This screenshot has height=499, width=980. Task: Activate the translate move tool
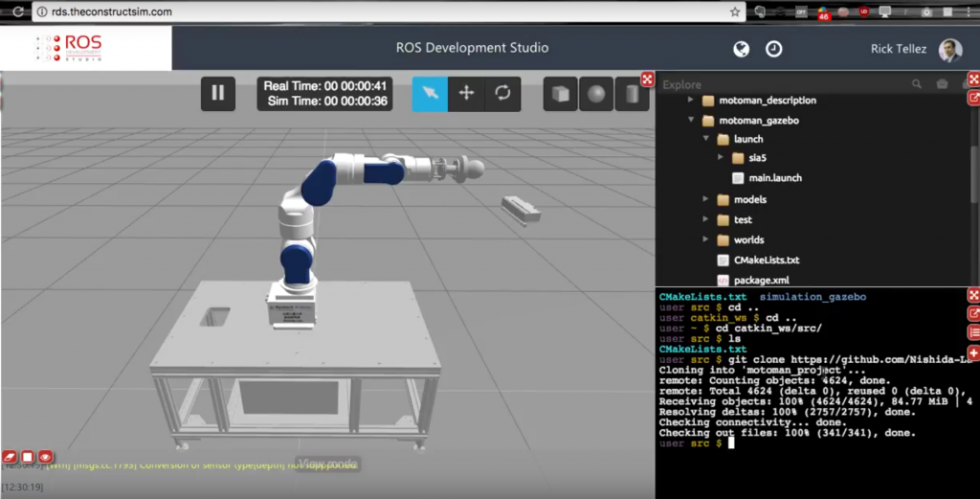pyautogui.click(x=466, y=93)
